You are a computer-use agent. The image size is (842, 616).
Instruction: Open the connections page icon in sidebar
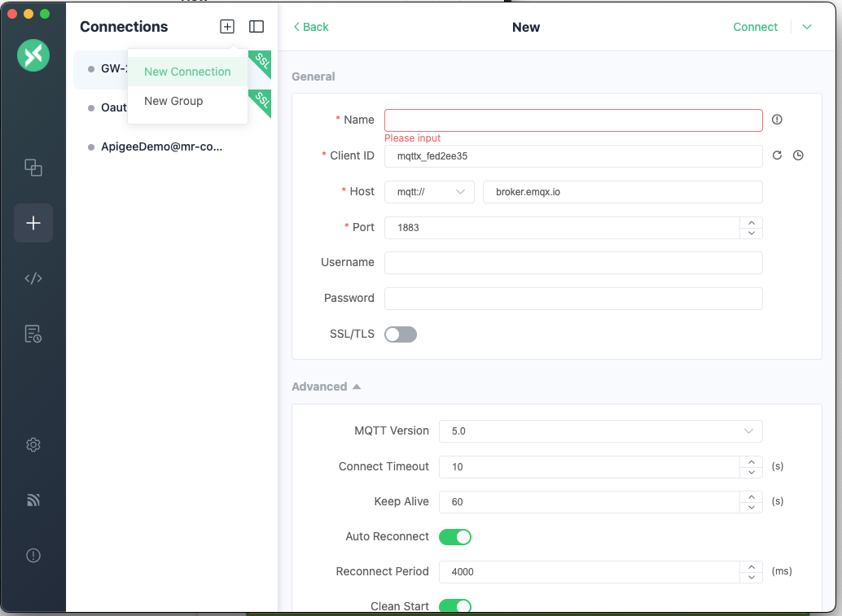click(x=33, y=168)
